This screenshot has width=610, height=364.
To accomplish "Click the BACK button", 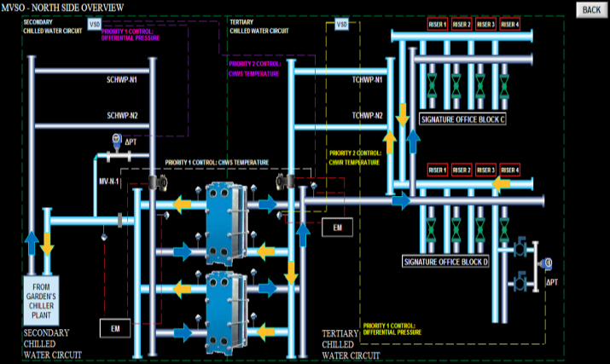I will click(x=590, y=9).
